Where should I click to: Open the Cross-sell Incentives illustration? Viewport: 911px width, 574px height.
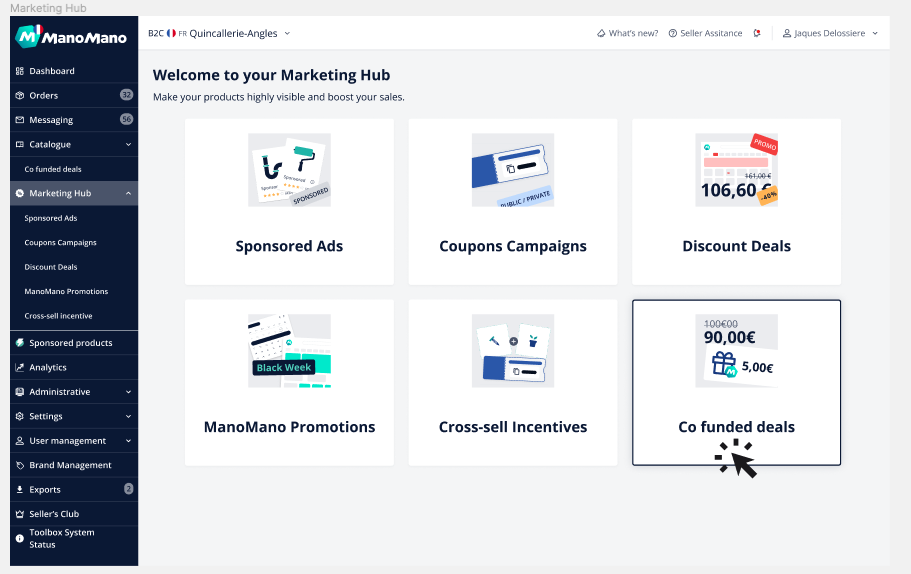point(513,351)
